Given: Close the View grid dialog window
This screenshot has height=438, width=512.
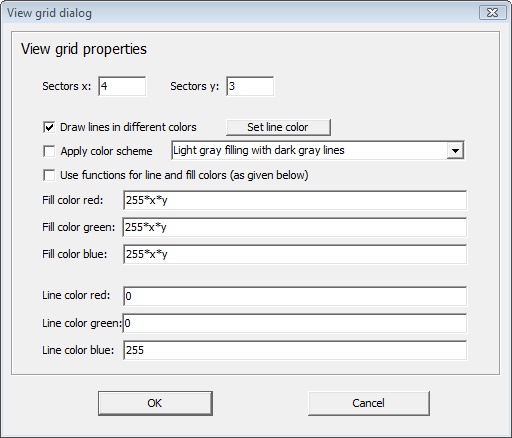Looking at the screenshot, I should tap(493, 13).
